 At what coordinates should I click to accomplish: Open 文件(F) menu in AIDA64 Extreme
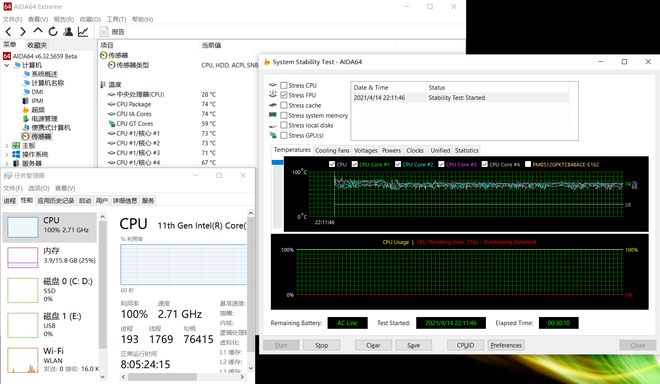12,19
